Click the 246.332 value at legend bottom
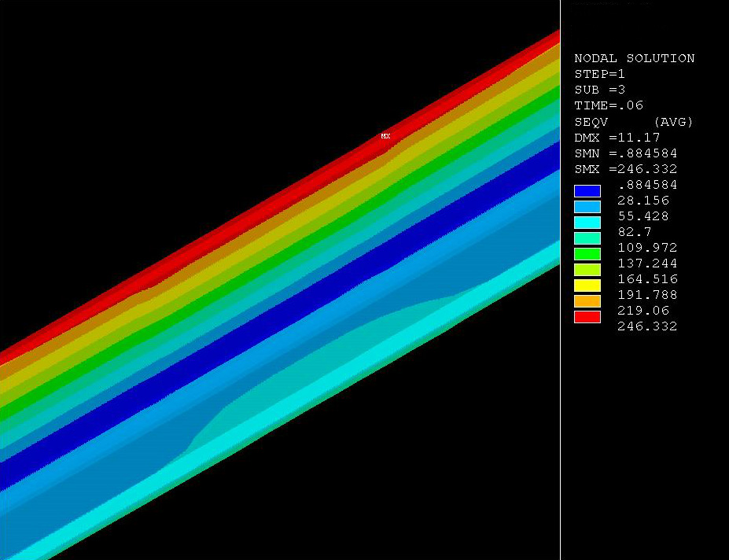 647,326
